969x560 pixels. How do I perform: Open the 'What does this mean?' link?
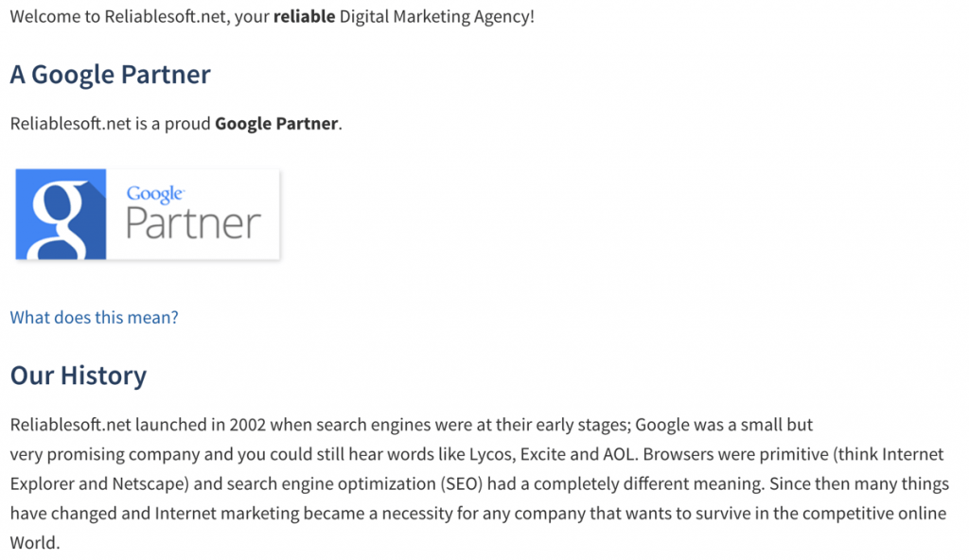[94, 317]
